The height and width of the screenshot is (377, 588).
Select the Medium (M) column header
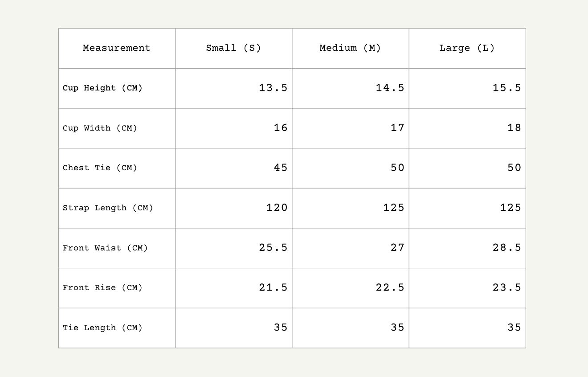[x=350, y=48]
